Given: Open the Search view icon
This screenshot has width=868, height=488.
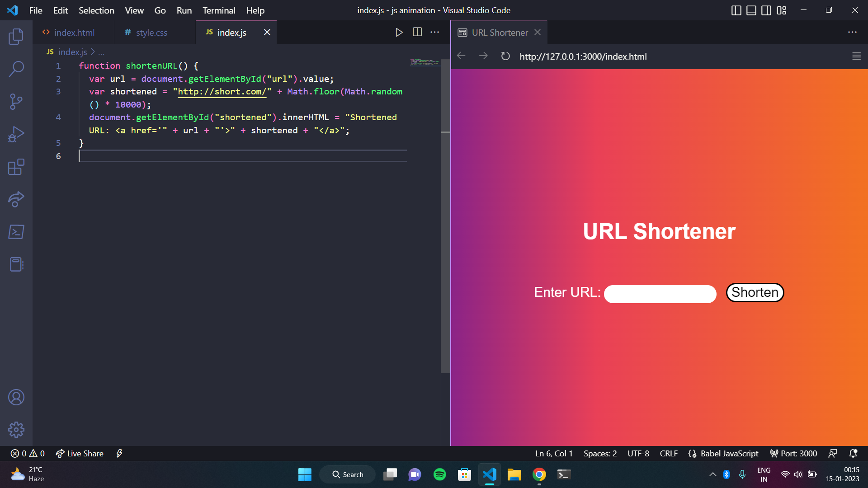Looking at the screenshot, I should (16, 69).
